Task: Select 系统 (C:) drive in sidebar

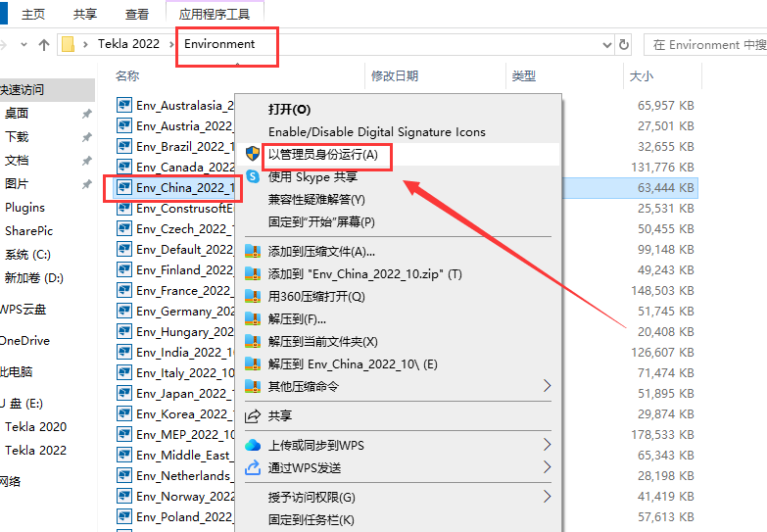Action: click(27, 255)
